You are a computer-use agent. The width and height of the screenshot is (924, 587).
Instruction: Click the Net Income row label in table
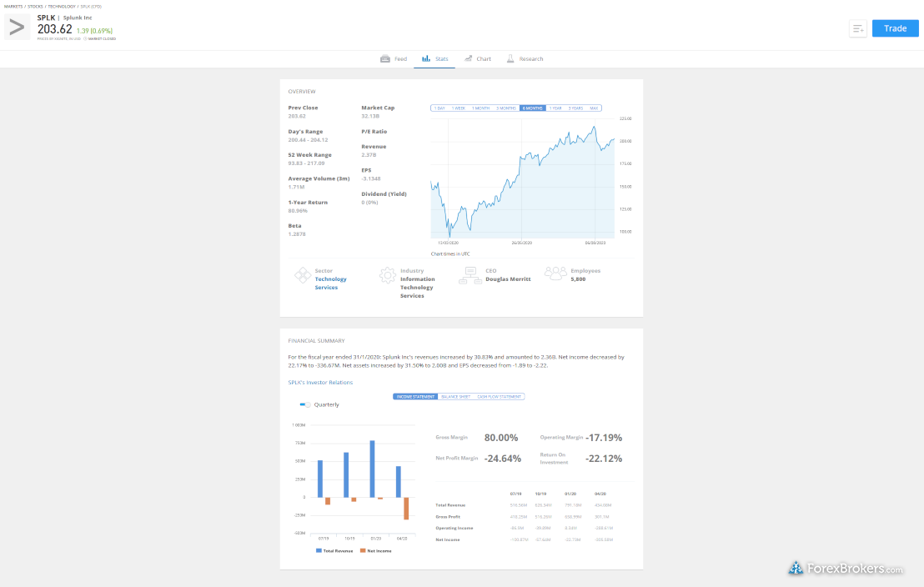(x=447, y=539)
